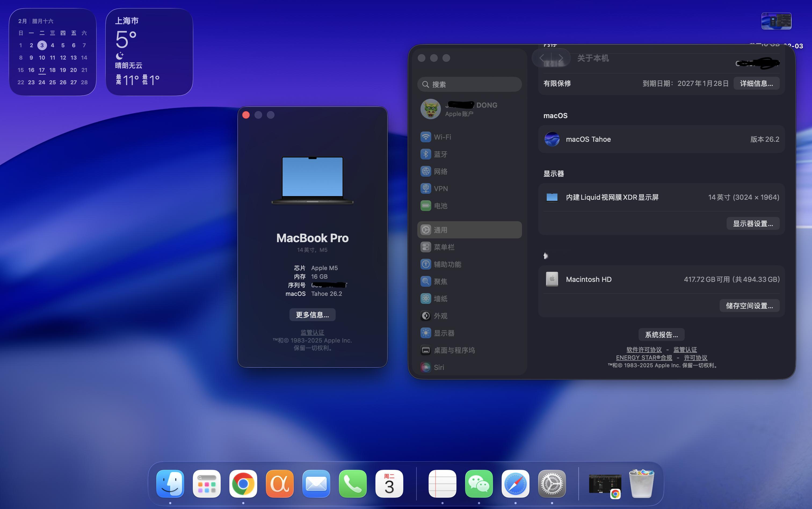The height and width of the screenshot is (509, 812).
Task: Open 辅助功能 accessibility settings
Action: (x=447, y=264)
